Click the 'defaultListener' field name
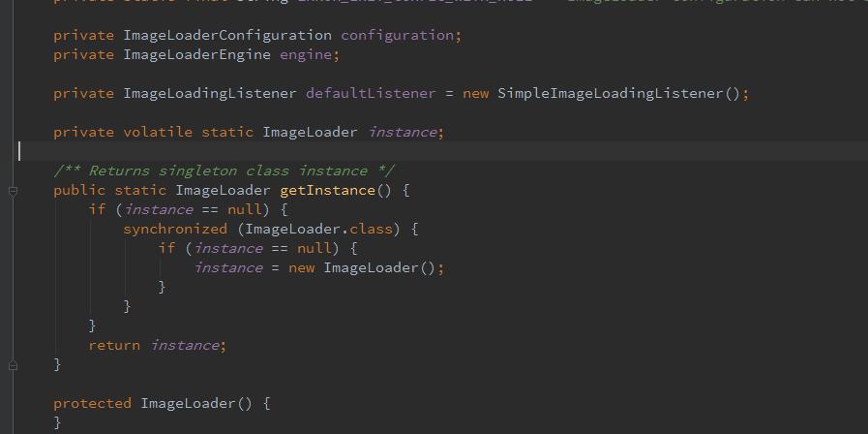The height and width of the screenshot is (434, 868). tap(371, 93)
